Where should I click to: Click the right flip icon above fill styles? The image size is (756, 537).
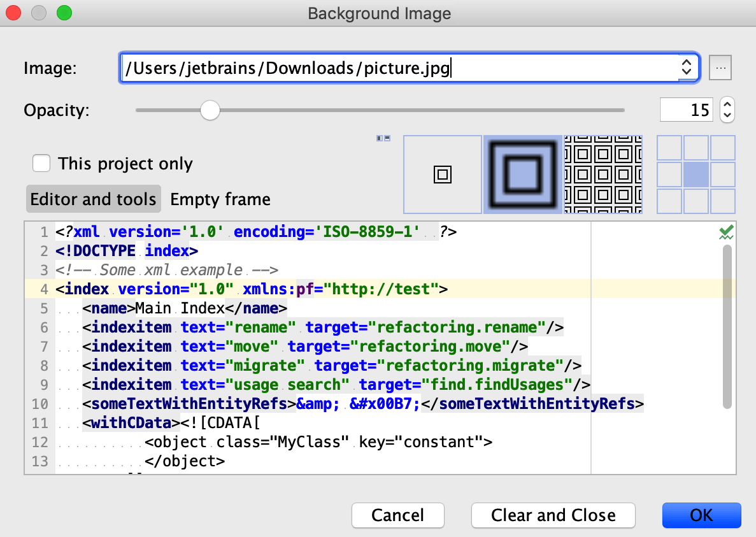pos(387,137)
